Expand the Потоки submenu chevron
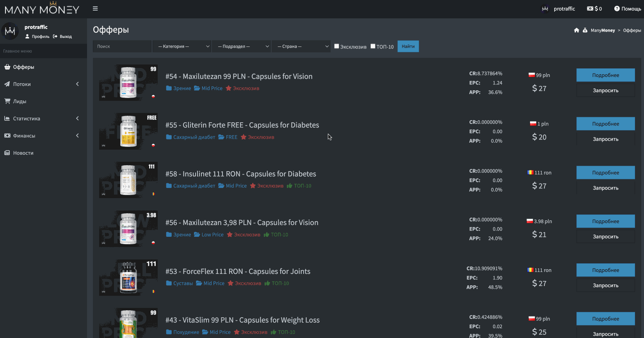This screenshot has width=644, height=338. [77, 84]
